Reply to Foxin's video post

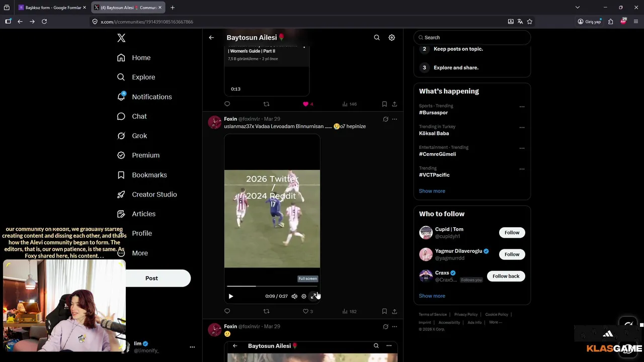pos(227,311)
